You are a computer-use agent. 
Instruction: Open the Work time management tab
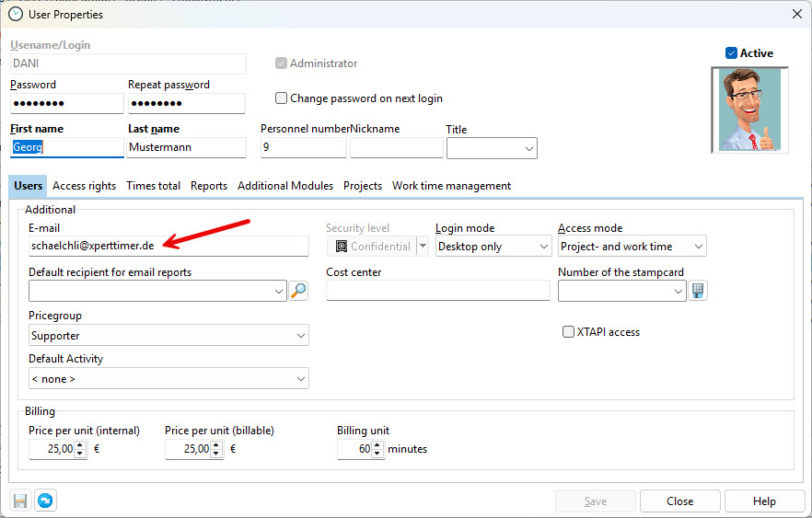pyautogui.click(x=451, y=186)
